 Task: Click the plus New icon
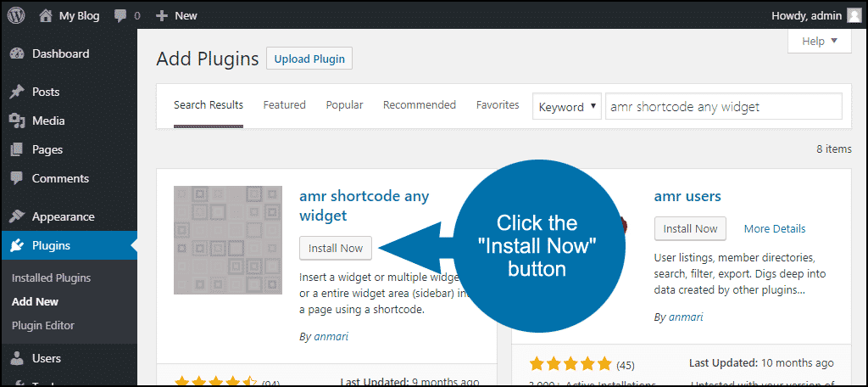pos(162,16)
